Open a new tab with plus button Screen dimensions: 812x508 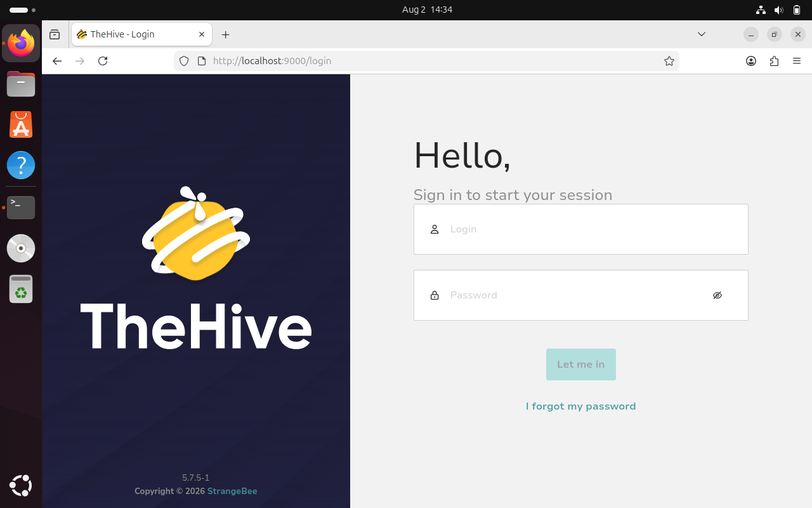pos(225,34)
